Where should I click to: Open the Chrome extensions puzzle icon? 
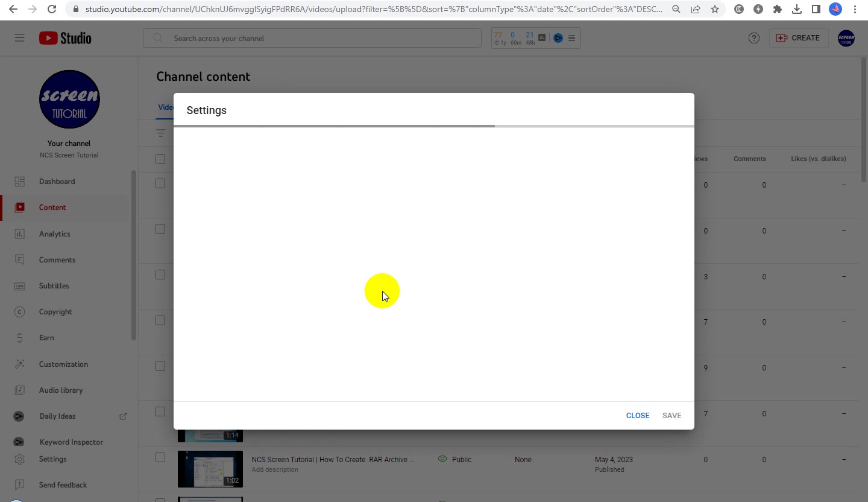(x=778, y=9)
